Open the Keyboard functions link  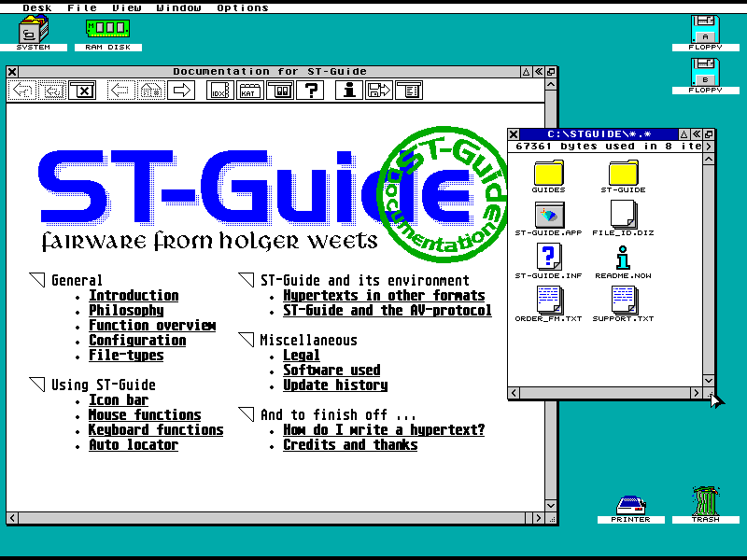[156, 430]
